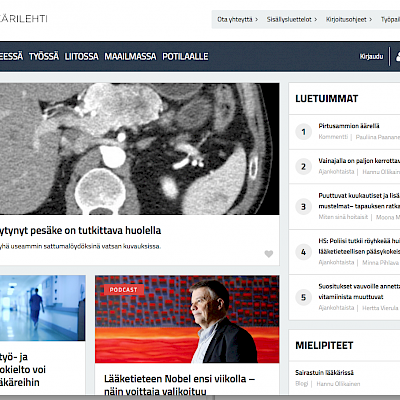400x400 pixels.
Task: Open the CT scan article image
Action: click(139, 149)
